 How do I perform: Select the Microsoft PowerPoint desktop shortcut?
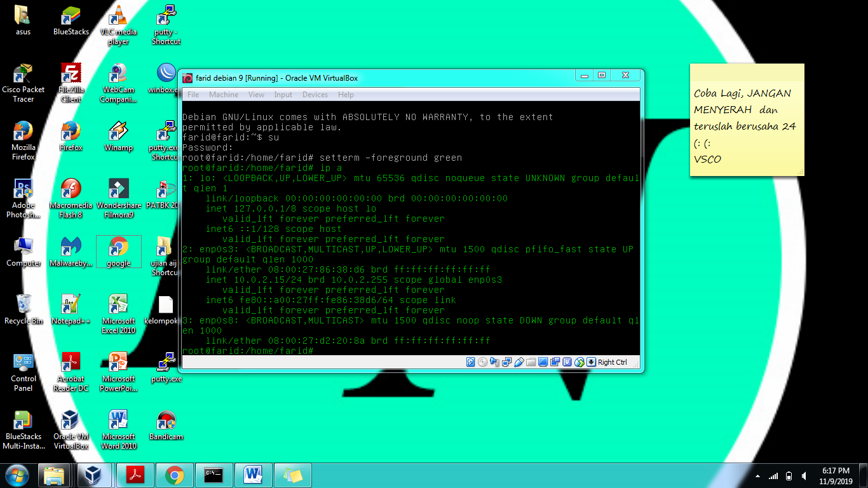coord(118,372)
